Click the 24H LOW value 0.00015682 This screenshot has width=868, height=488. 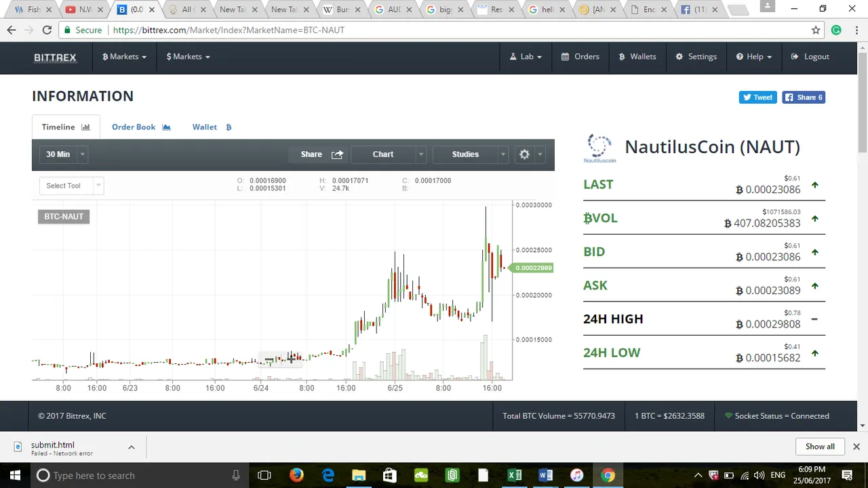coord(768,358)
